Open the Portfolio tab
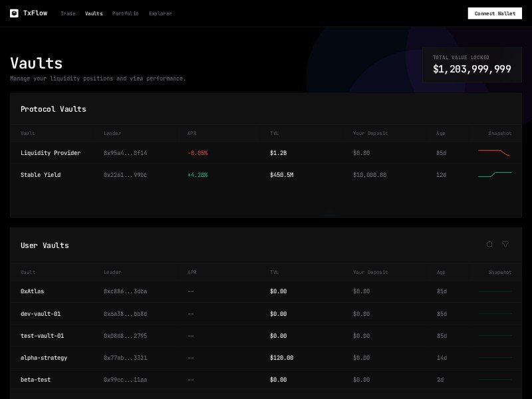 pyautogui.click(x=126, y=13)
